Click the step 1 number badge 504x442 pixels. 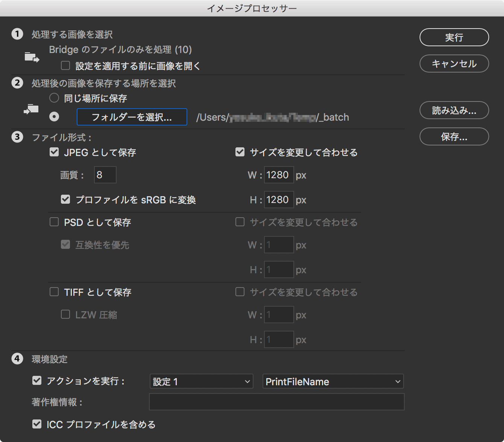point(17,34)
